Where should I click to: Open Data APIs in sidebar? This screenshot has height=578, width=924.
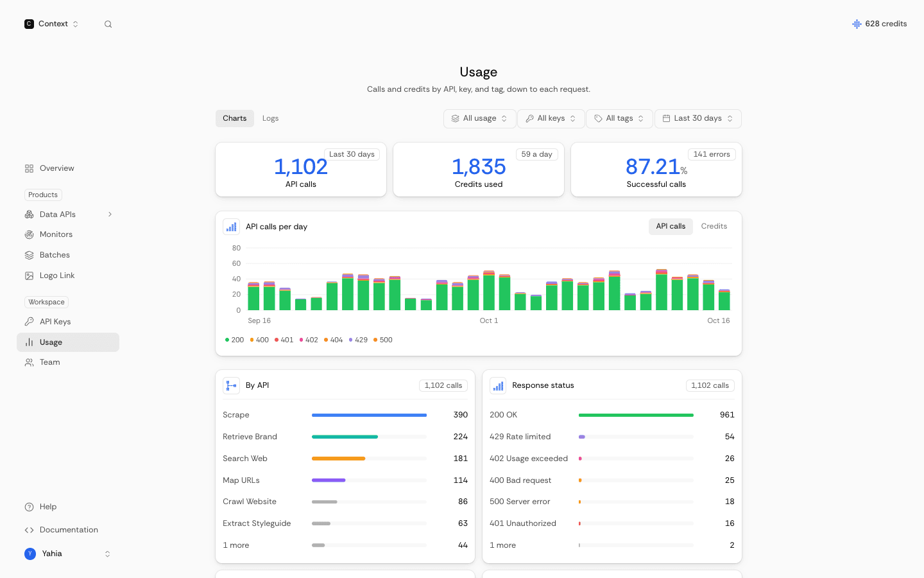pyautogui.click(x=68, y=215)
